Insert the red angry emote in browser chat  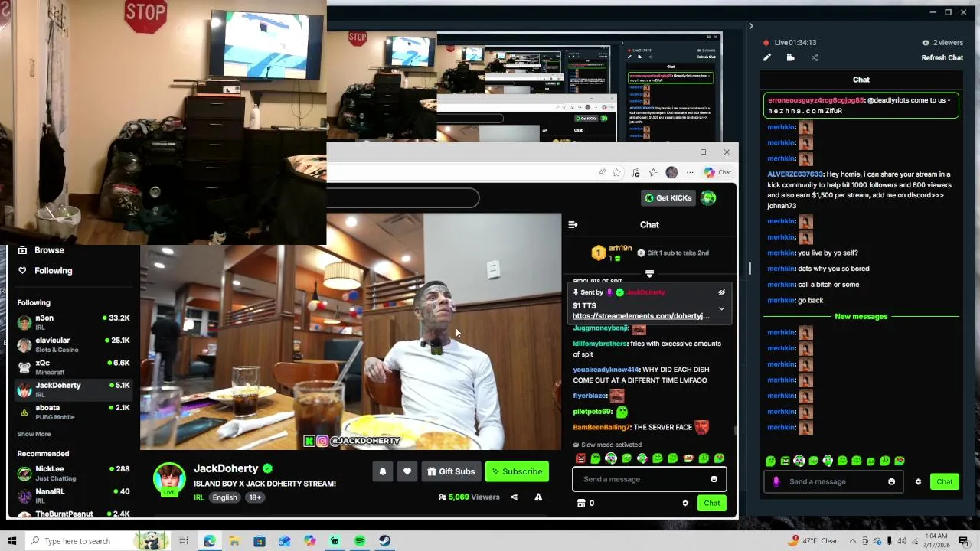pos(580,458)
